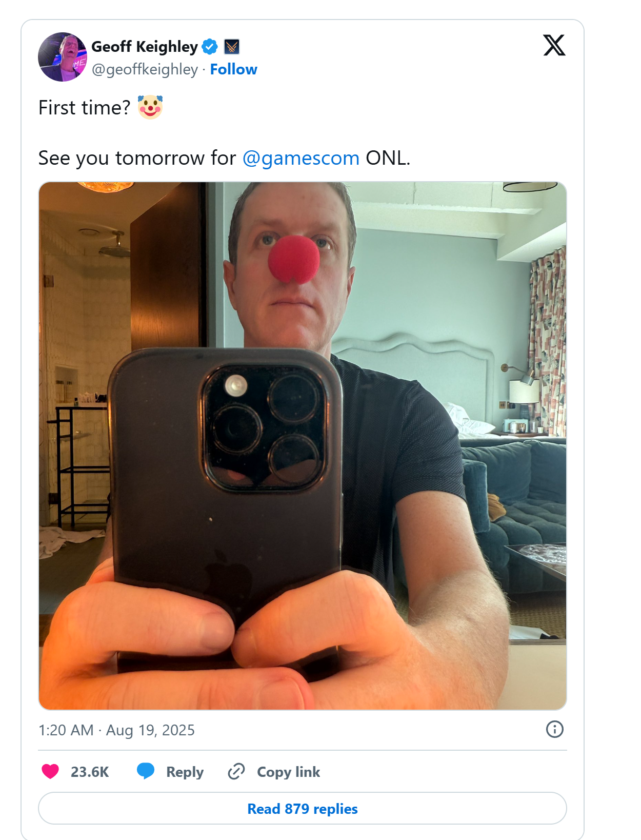Click the blue reply speech bubble icon
Viewport: 641px width, 840px height.
[146, 771]
